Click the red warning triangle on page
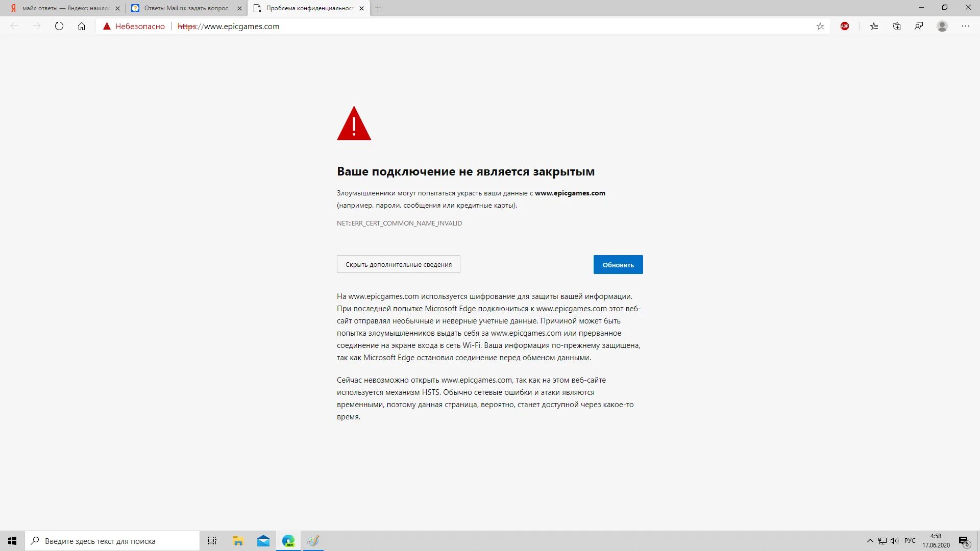The height and width of the screenshot is (551, 980). click(354, 123)
